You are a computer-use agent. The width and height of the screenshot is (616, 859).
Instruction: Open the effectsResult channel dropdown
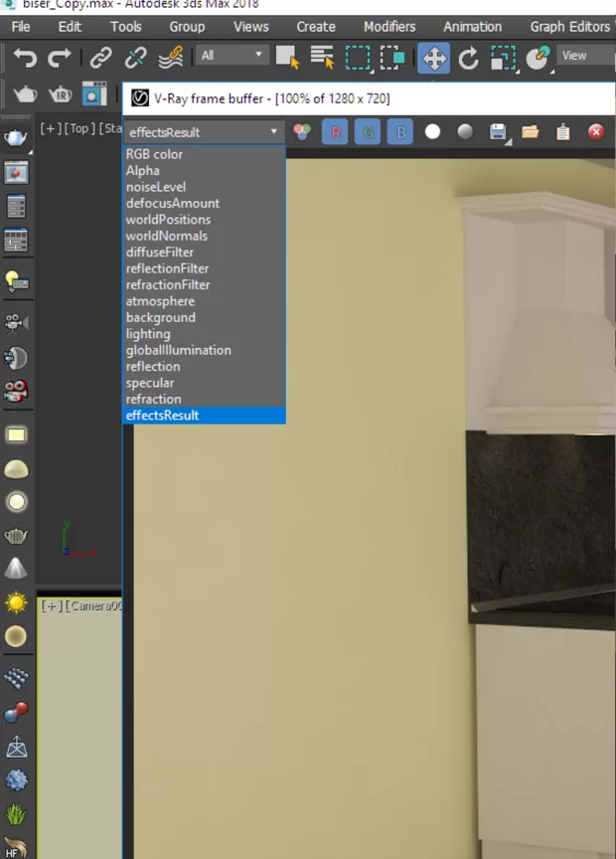coord(204,132)
